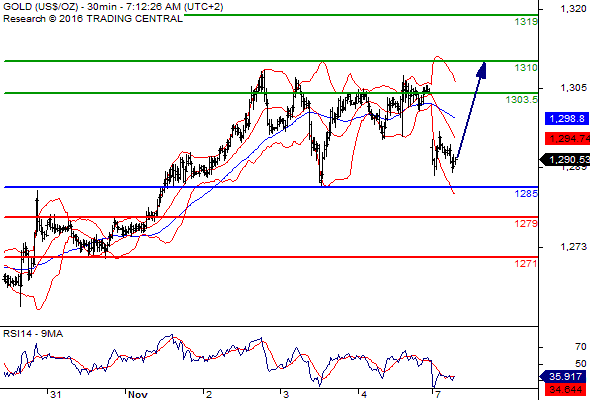The height and width of the screenshot is (400, 590).
Task: Select the 7 date marker on time axis
Action: pos(437,394)
